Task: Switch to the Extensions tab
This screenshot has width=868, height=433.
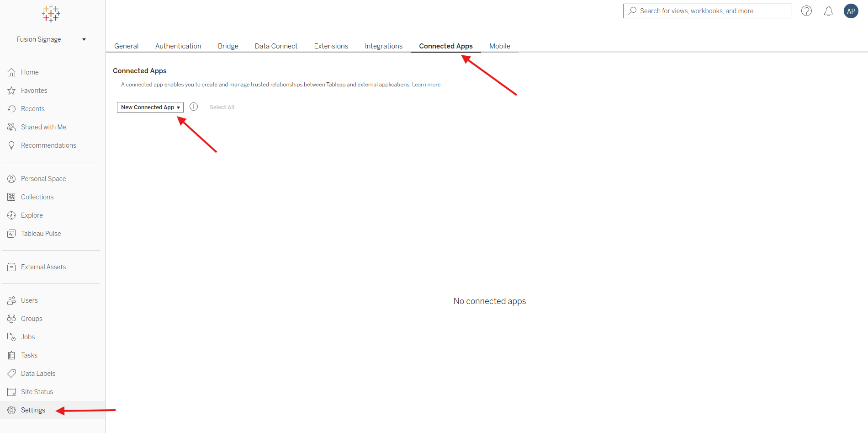Action: [331, 46]
